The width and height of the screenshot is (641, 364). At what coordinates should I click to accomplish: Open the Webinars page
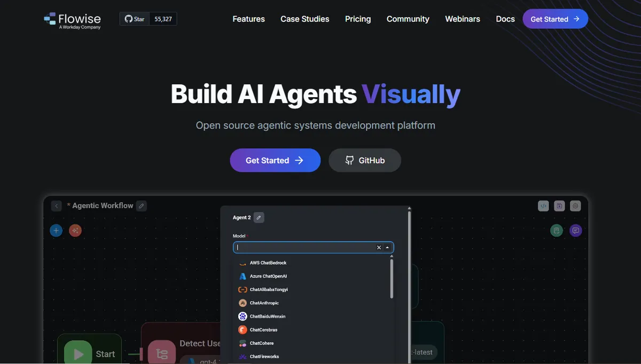pyautogui.click(x=463, y=19)
